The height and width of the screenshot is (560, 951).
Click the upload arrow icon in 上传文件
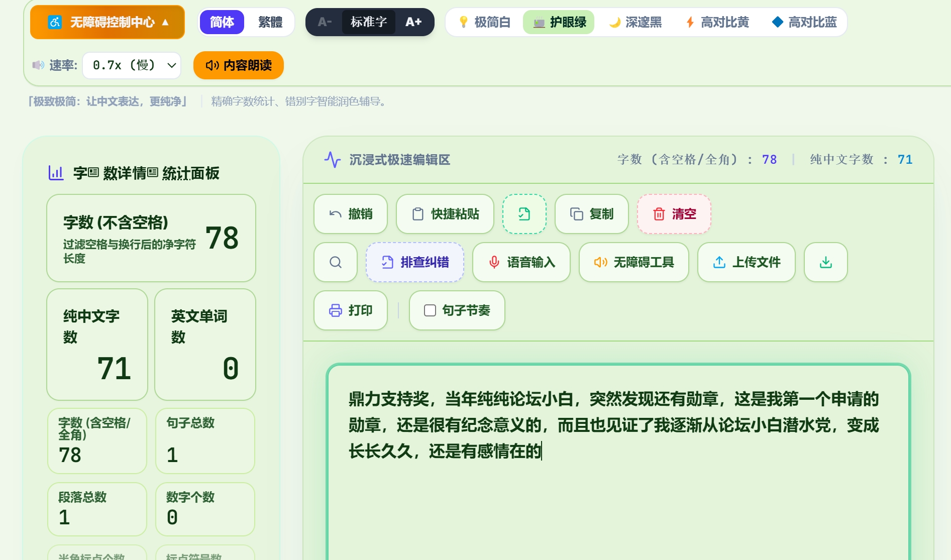click(x=719, y=262)
